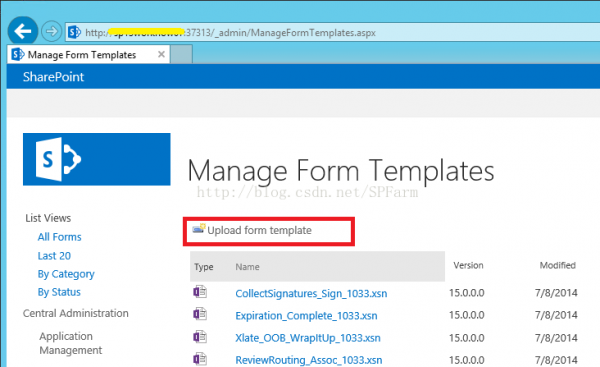The width and height of the screenshot is (600, 367).
Task: Switch to the By Status view
Action: tap(59, 292)
